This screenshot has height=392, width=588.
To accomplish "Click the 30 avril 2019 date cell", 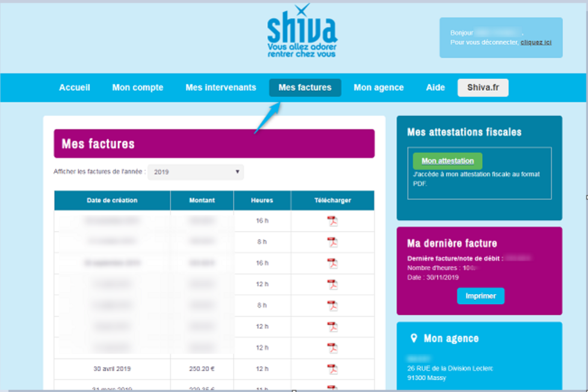I will click(112, 369).
